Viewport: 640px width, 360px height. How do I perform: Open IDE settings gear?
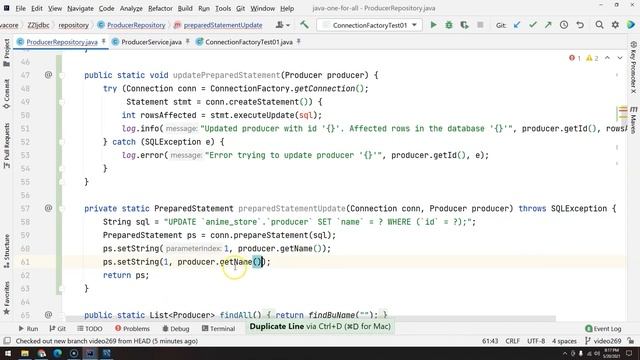pyautogui.click(x=615, y=25)
